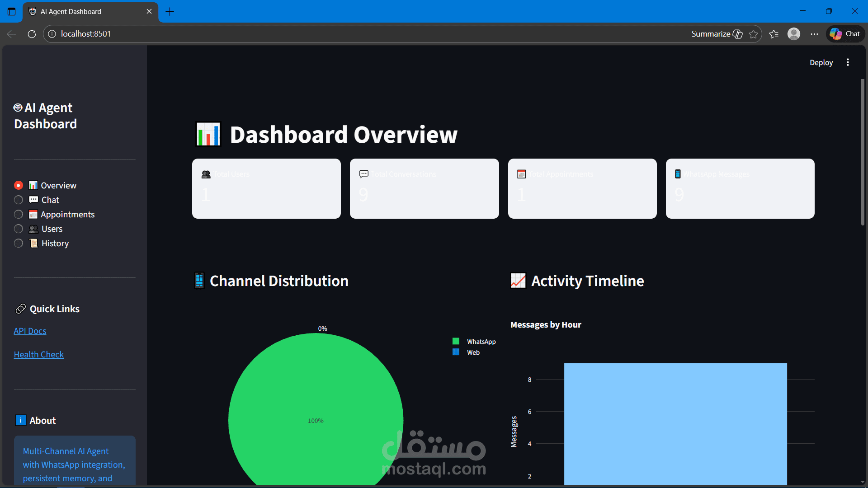This screenshot has width=868, height=488.
Task: Close the AI Agent Dashboard tab
Action: 149,12
